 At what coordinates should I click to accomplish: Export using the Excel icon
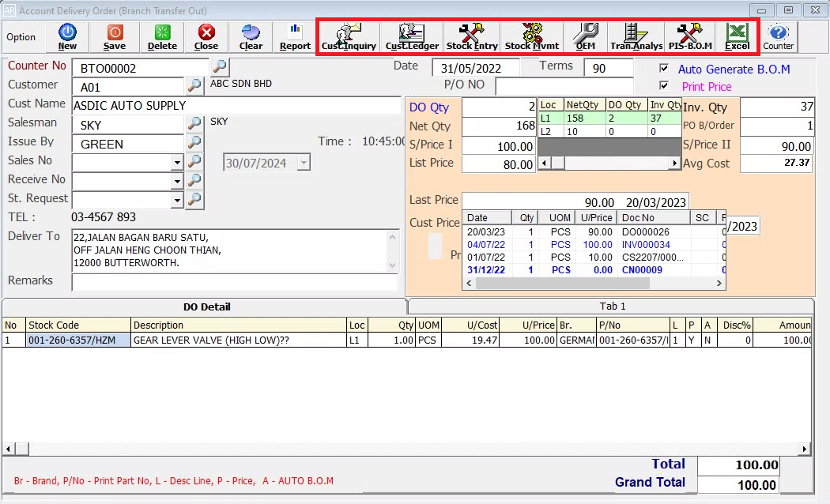tap(737, 37)
